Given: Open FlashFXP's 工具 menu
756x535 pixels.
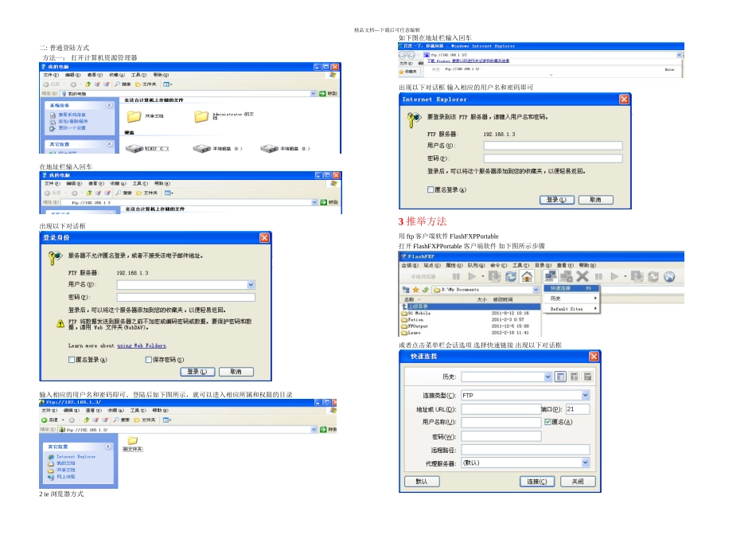Looking at the screenshot, I should (520, 265).
